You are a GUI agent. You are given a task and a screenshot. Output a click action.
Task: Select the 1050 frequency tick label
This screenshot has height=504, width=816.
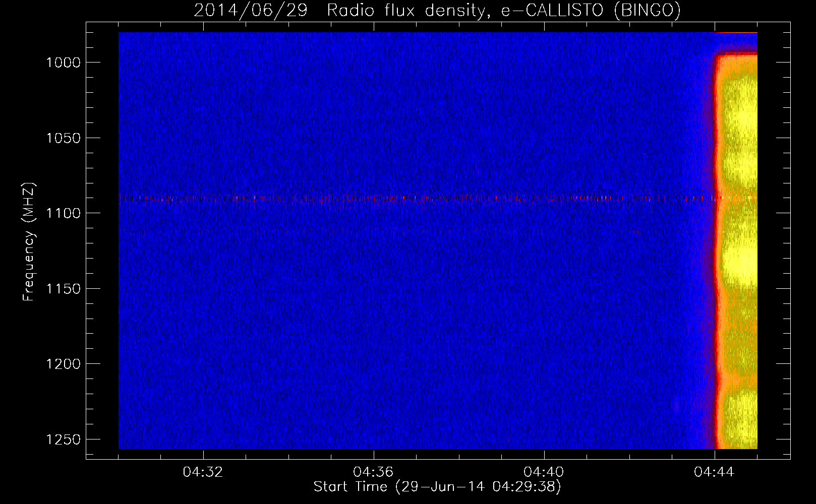point(63,138)
